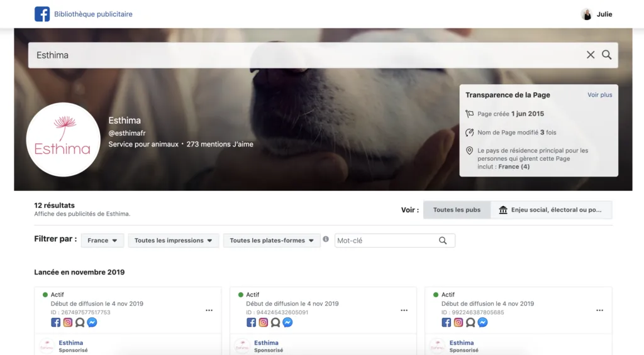Expand the France country filter dropdown

tap(103, 241)
